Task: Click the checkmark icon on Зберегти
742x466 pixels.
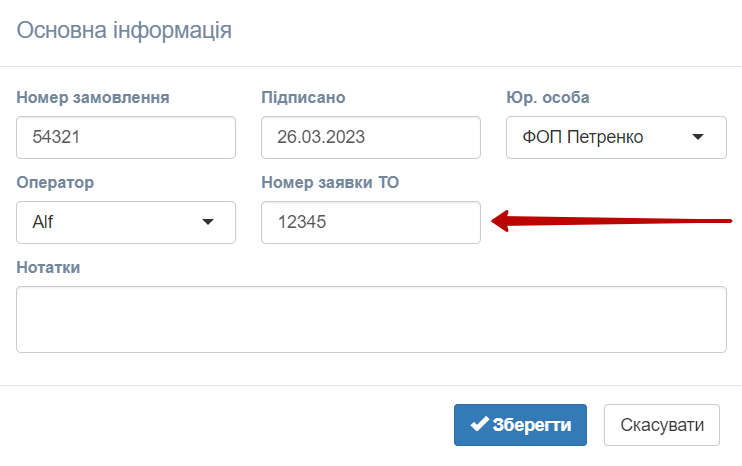Action: coord(479,424)
